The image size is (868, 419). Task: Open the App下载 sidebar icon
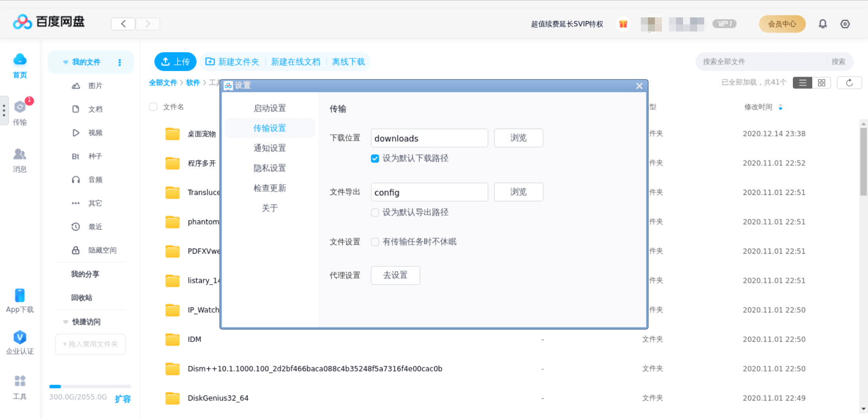click(x=20, y=301)
